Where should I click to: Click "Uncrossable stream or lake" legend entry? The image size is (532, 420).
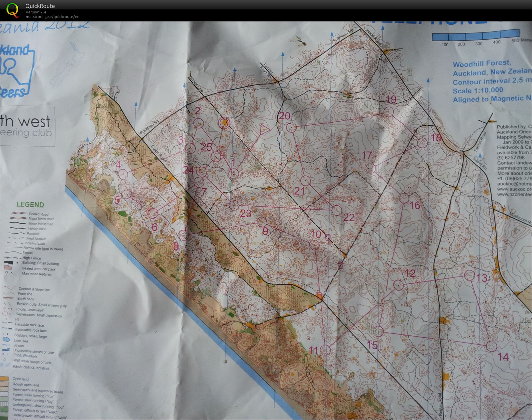[x=34, y=352]
